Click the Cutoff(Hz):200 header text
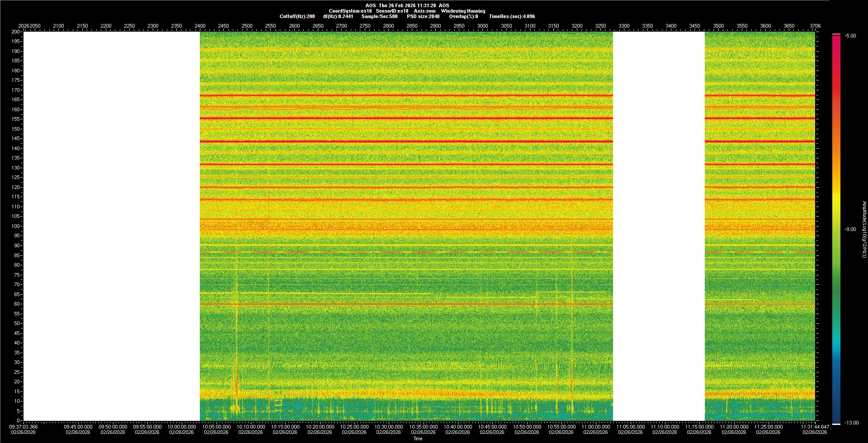This screenshot has height=443, width=868. (x=297, y=17)
